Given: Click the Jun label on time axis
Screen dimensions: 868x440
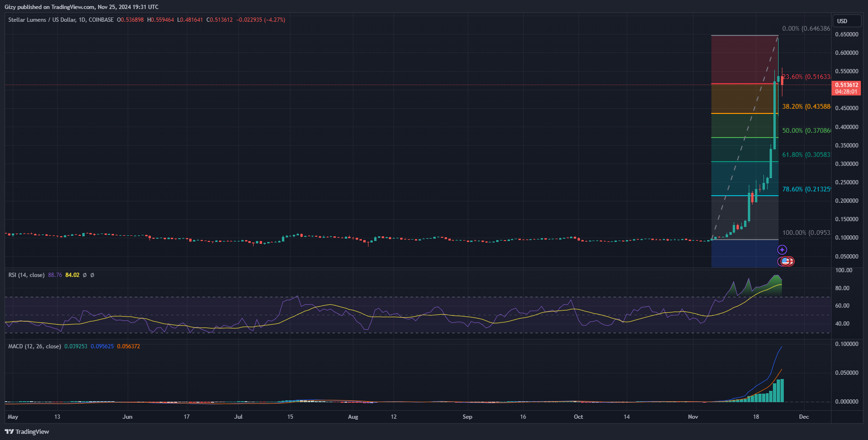Looking at the screenshot, I should pos(127,417).
